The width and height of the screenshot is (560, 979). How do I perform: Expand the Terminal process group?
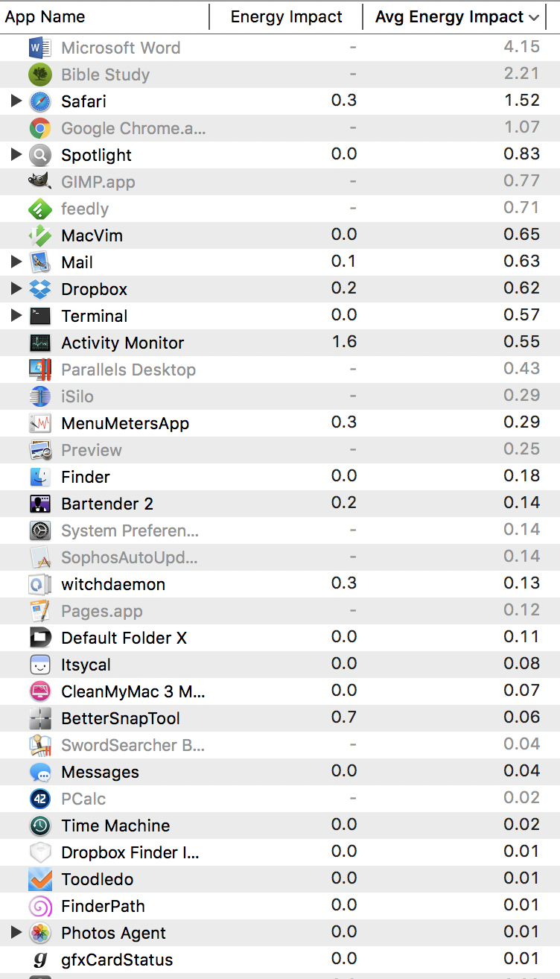tap(16, 316)
